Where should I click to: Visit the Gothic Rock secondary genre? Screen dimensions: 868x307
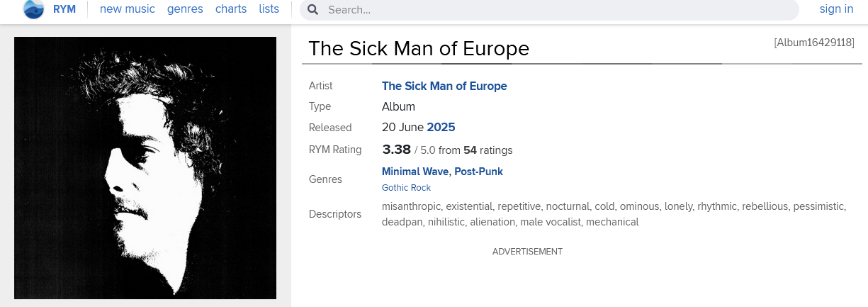[406, 188]
